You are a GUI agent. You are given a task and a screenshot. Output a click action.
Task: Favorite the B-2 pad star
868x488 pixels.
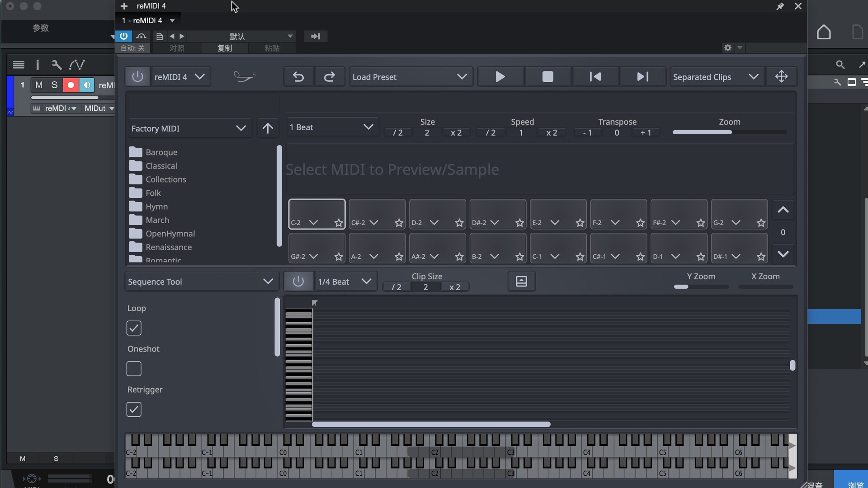pyautogui.click(x=520, y=257)
